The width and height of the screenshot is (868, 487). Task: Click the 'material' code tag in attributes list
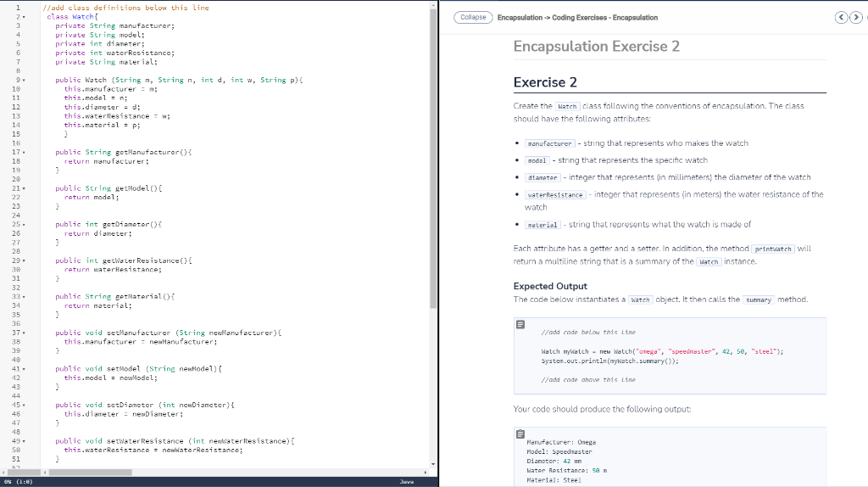tap(542, 225)
